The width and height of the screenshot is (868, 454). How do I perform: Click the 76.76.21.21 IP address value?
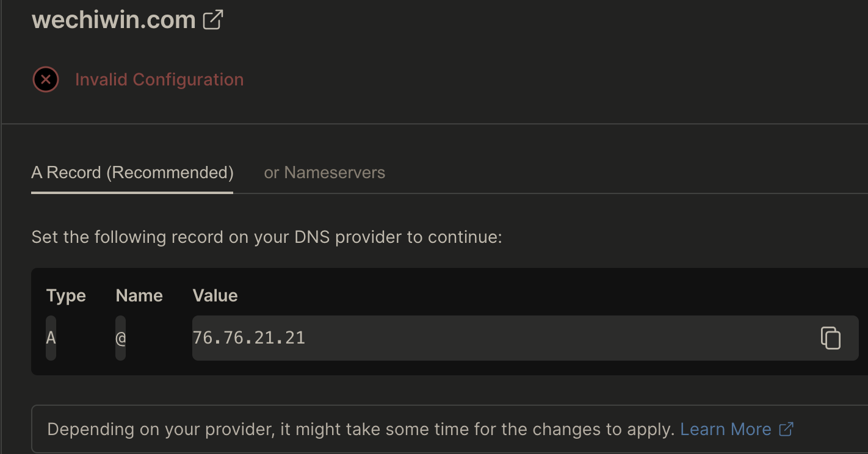[249, 337]
